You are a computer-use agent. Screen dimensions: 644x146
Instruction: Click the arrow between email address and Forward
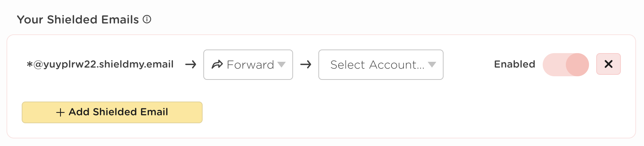191,65
